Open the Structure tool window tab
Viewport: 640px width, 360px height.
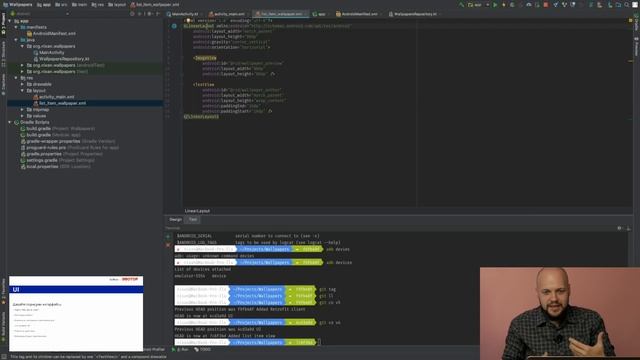tap(3, 53)
